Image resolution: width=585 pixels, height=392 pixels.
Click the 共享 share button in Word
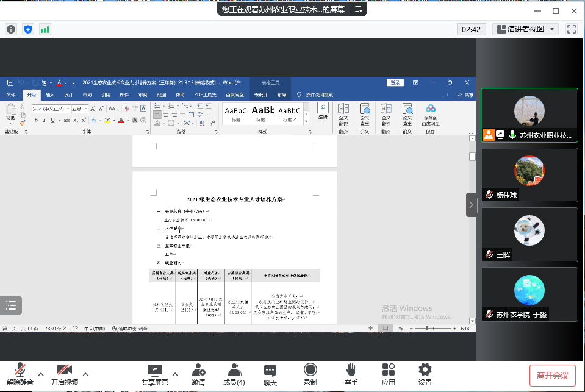point(464,95)
